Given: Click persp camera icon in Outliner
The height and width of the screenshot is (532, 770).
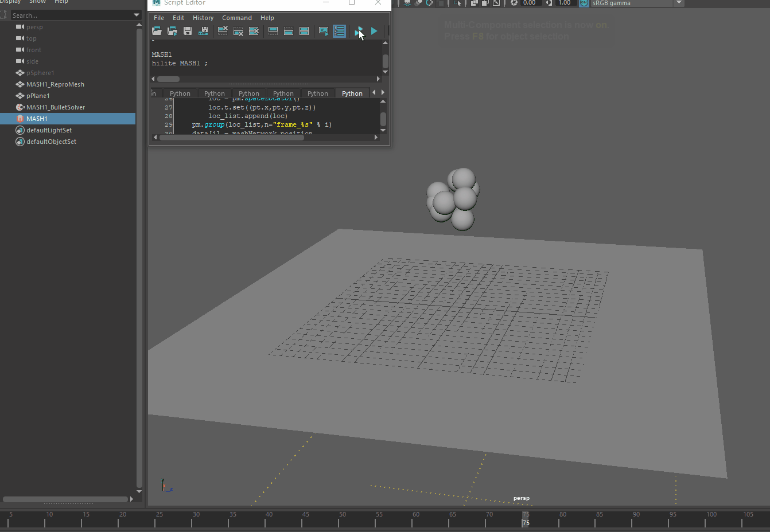Looking at the screenshot, I should click(x=20, y=27).
